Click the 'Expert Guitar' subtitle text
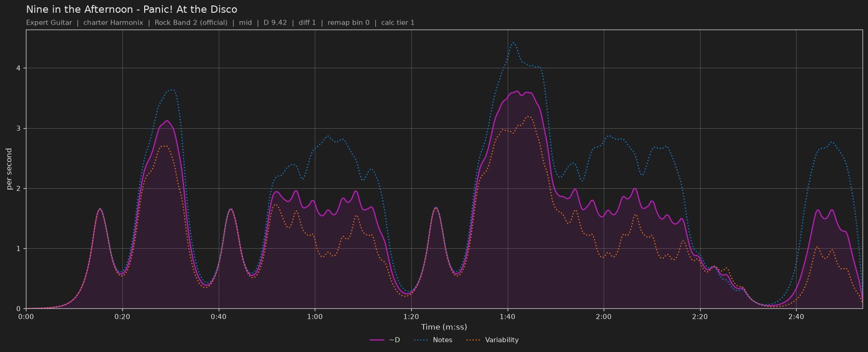 [x=49, y=23]
